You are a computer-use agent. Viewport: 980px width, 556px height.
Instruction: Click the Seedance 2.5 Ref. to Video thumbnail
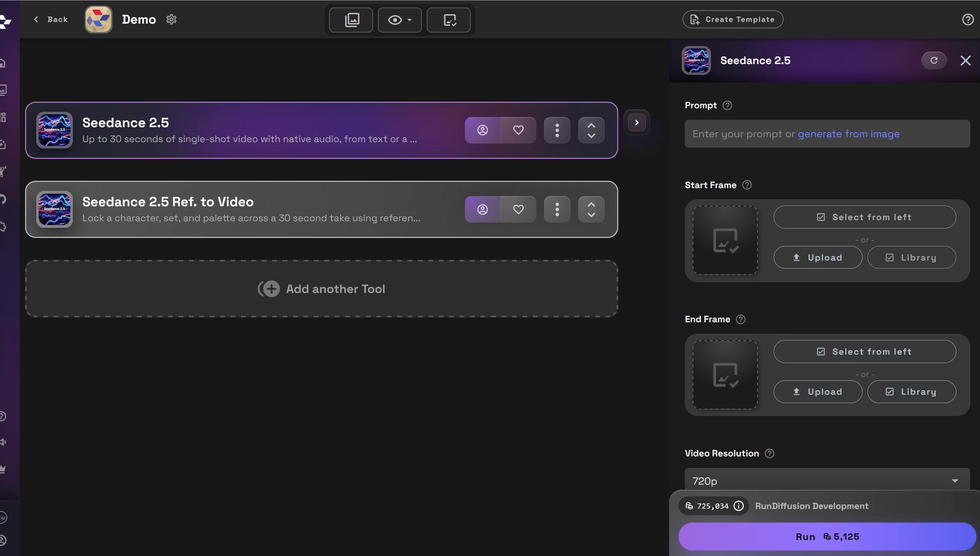pos(54,210)
